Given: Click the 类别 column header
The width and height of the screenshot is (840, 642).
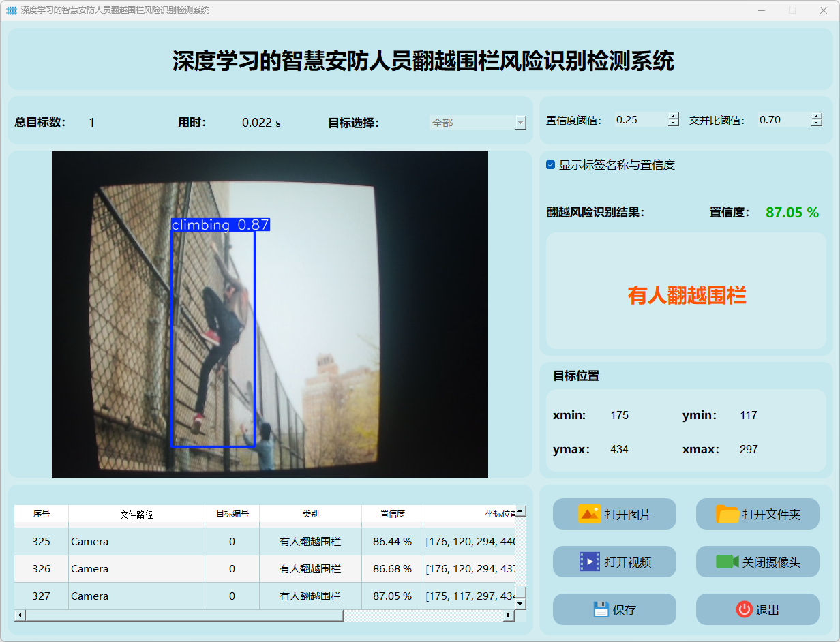Looking at the screenshot, I should 310,514.
